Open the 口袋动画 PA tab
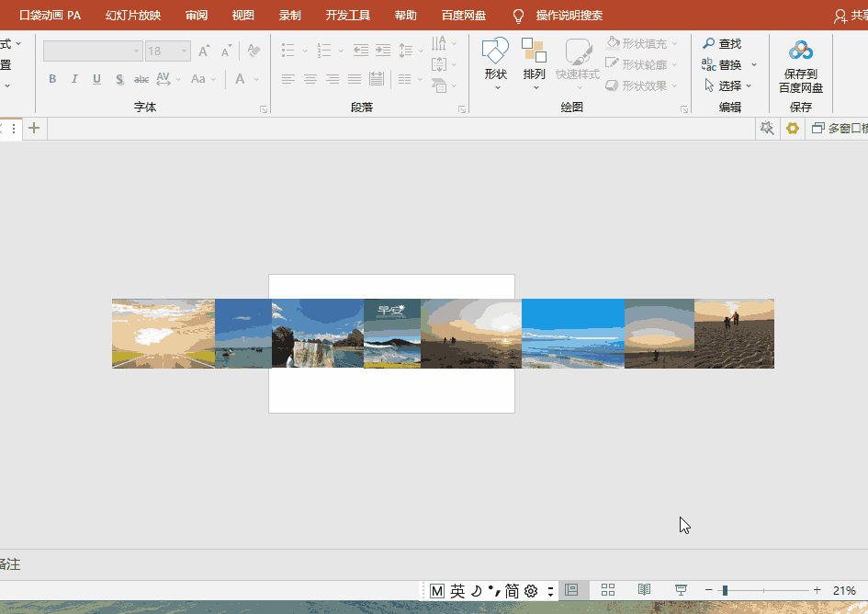 tap(50, 15)
